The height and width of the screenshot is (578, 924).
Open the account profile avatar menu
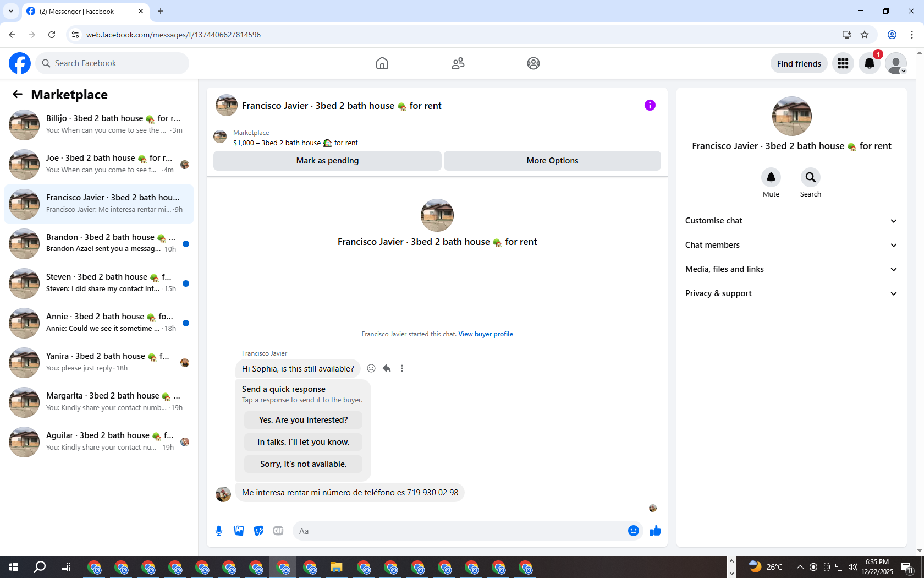tap(896, 63)
